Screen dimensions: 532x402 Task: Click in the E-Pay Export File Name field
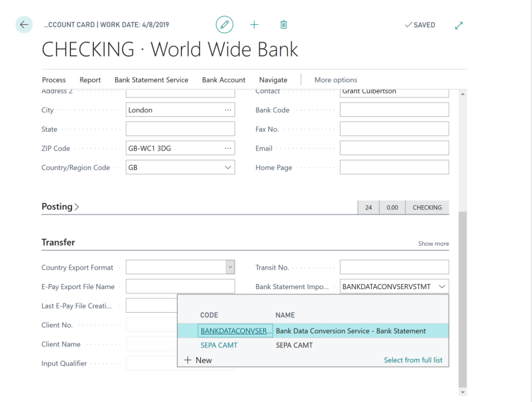(180, 286)
